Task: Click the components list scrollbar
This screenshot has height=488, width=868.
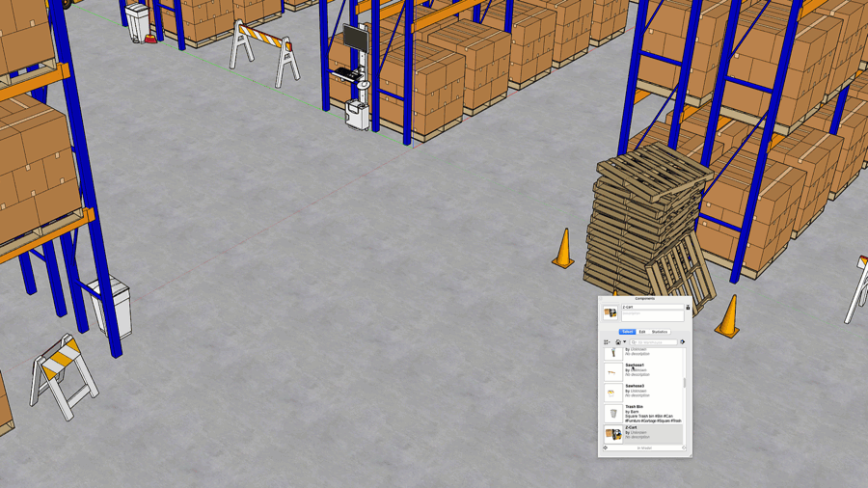Action: [686, 383]
